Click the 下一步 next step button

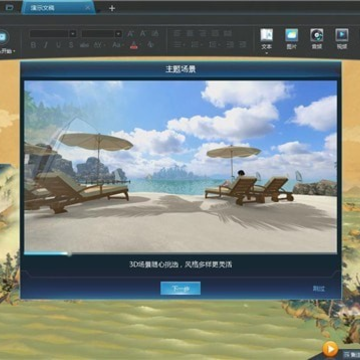click(x=180, y=288)
